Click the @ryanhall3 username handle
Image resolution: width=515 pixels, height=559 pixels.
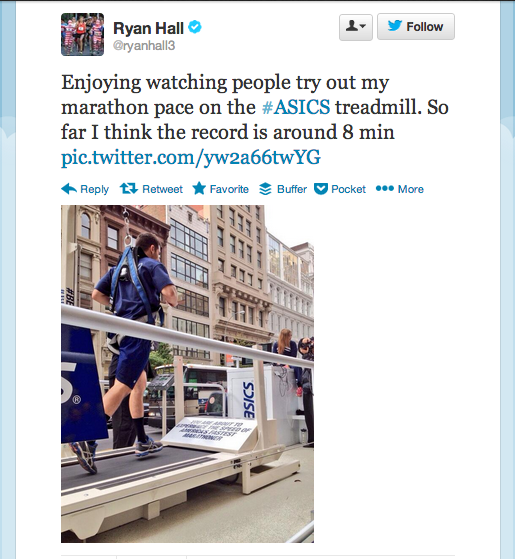(144, 46)
